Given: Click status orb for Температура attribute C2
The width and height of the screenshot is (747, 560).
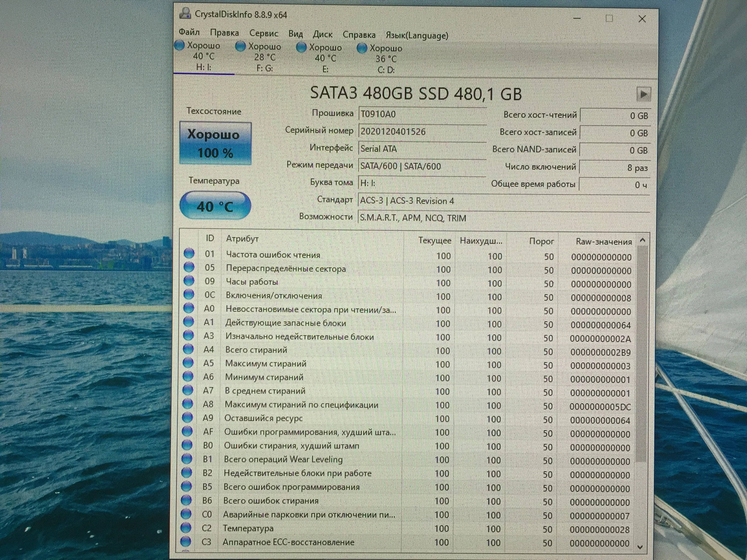Looking at the screenshot, I should click(x=186, y=528).
